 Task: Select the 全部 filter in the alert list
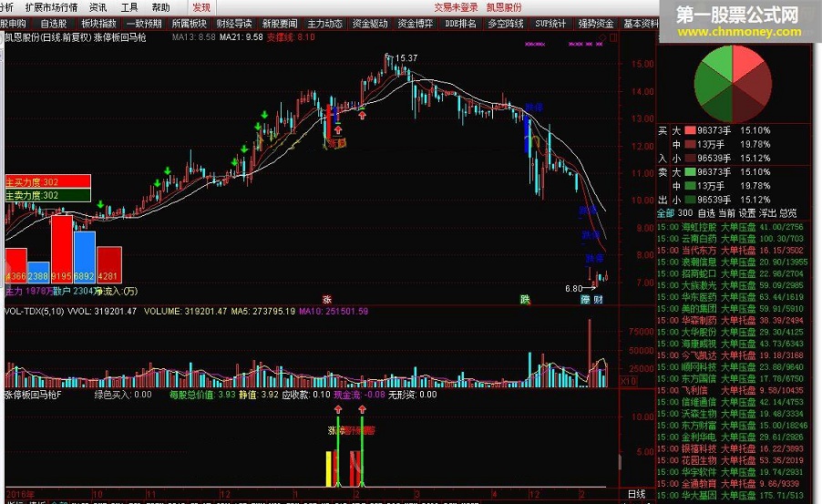(x=666, y=213)
